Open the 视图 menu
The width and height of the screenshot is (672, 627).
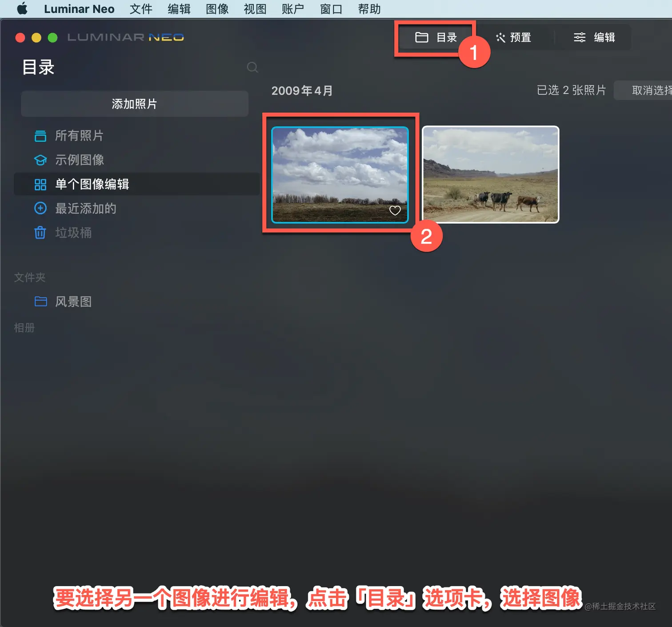pos(255,9)
